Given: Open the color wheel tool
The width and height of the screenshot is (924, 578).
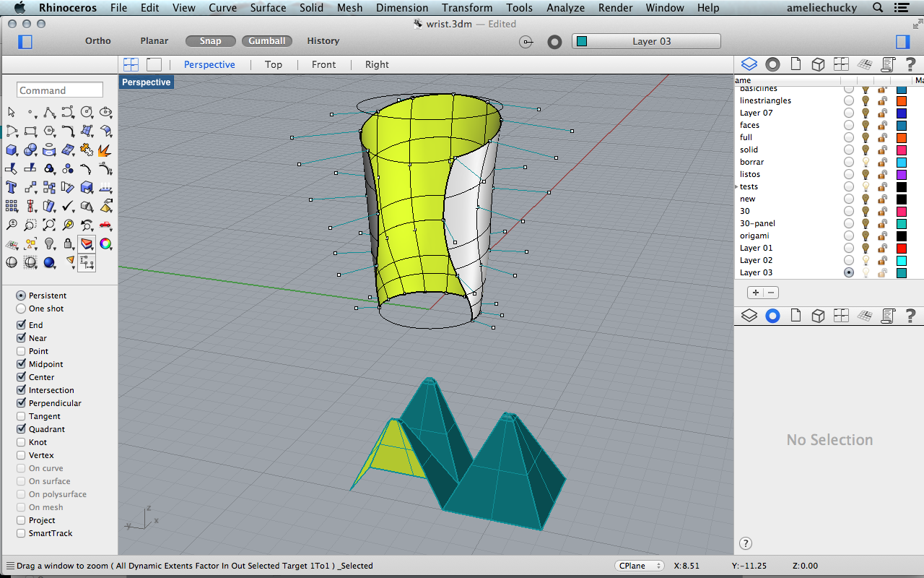Looking at the screenshot, I should point(105,244).
